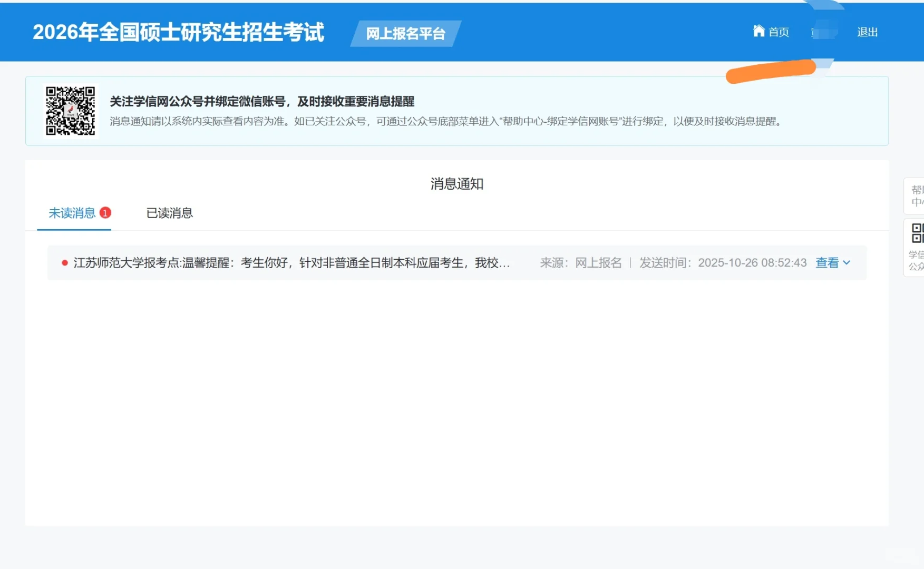Open the 学信公众号 QR code panel on right edge
Image resolution: width=924 pixels, height=569 pixels.
(x=917, y=248)
